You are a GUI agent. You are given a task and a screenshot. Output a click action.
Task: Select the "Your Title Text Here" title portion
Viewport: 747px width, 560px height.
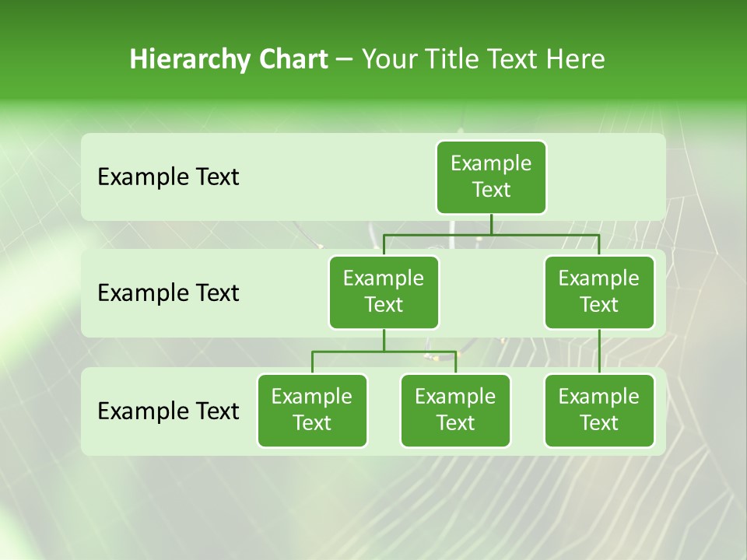(482, 59)
